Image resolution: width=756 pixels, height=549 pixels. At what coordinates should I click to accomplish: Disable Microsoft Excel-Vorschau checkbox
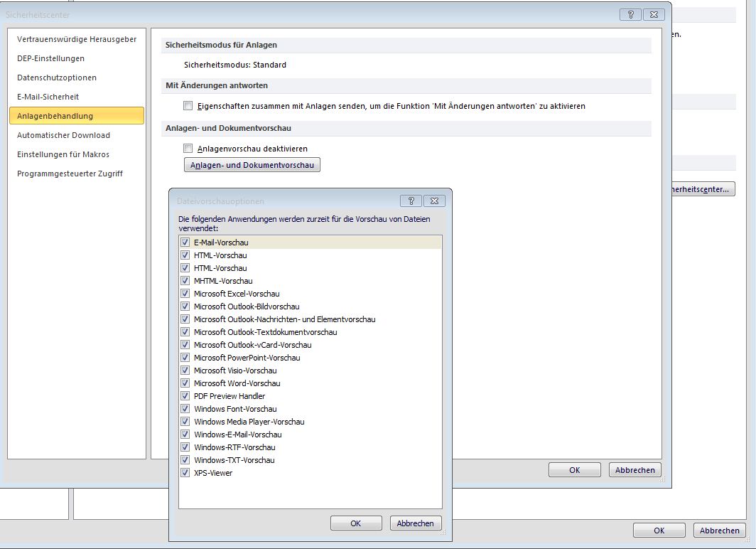[185, 294]
